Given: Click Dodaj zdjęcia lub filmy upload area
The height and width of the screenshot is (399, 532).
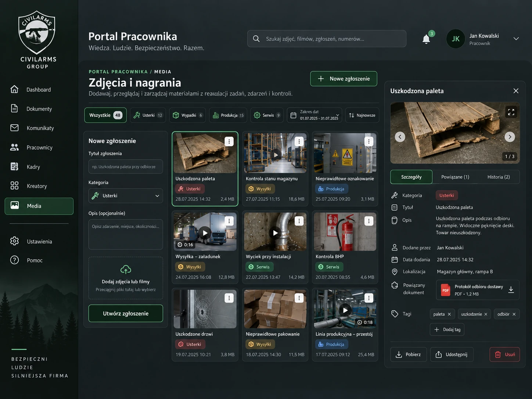Looking at the screenshot, I should [126, 278].
